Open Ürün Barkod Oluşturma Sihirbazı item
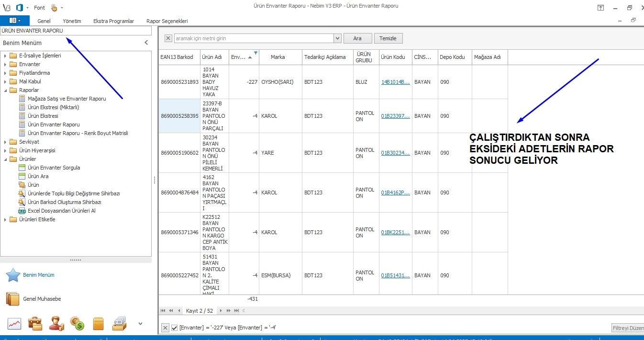This screenshot has height=340, width=644. [x=64, y=202]
